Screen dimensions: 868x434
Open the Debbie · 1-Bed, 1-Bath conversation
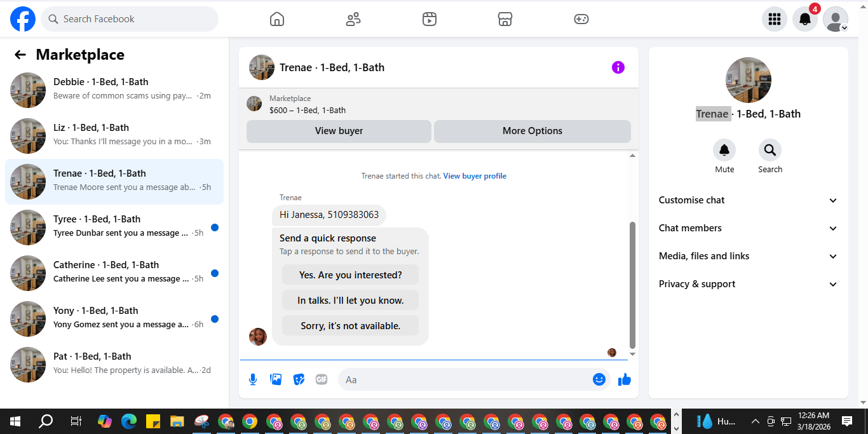(114, 90)
